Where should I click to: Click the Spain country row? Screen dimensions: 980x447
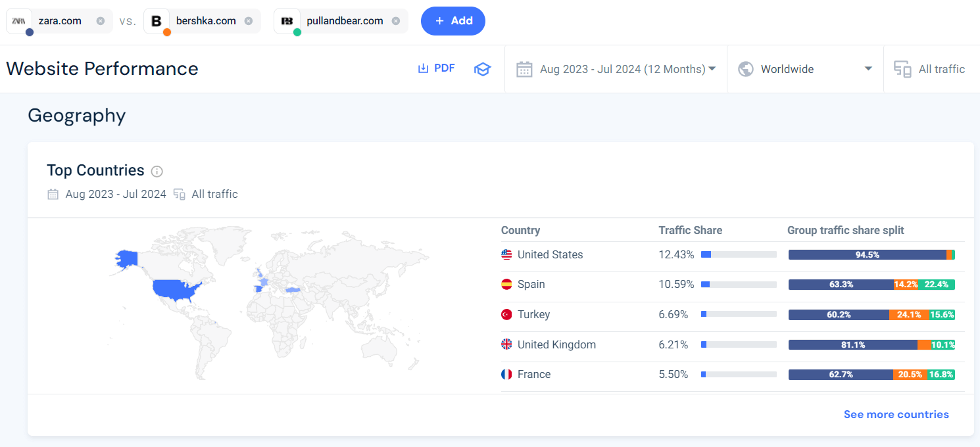(531, 284)
